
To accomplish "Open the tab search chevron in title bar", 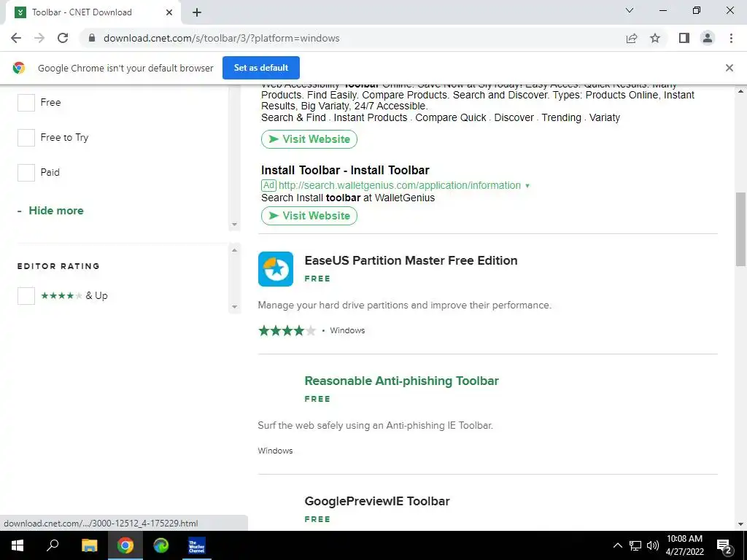I will tap(630, 10).
